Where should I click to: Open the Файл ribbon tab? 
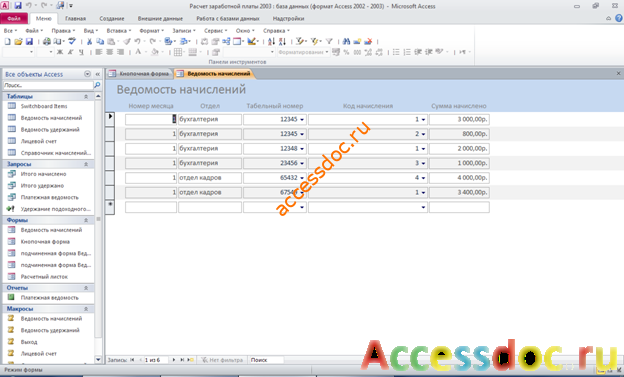[x=14, y=18]
